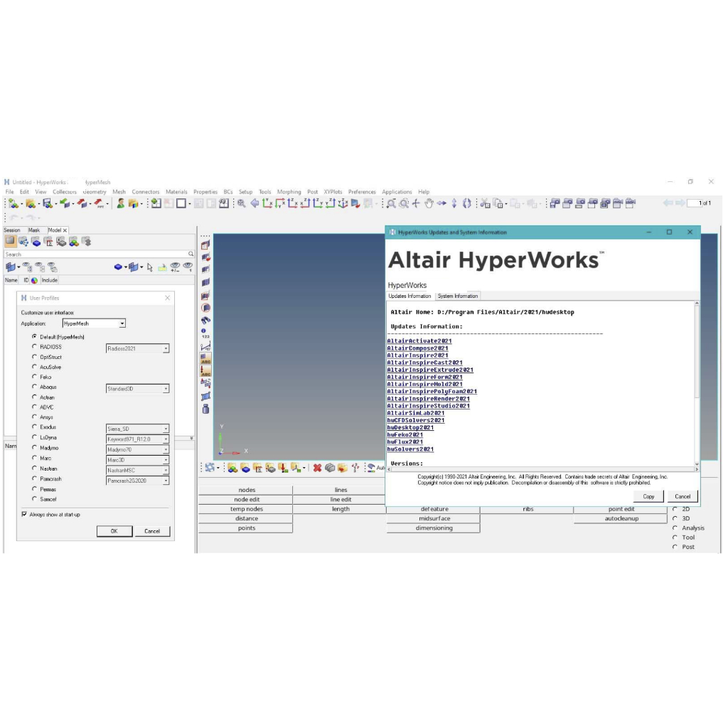Choose the Abaqus user profile option
Screen dimensions: 728x728
pyautogui.click(x=34, y=387)
